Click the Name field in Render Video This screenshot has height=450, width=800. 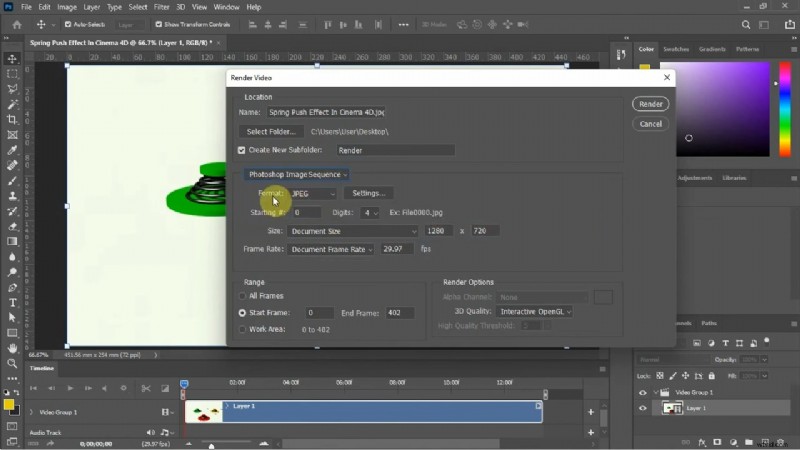point(326,112)
